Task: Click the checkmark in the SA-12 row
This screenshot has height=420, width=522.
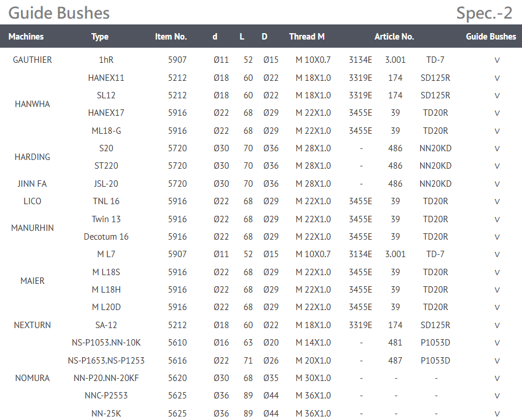Action: 497,326
